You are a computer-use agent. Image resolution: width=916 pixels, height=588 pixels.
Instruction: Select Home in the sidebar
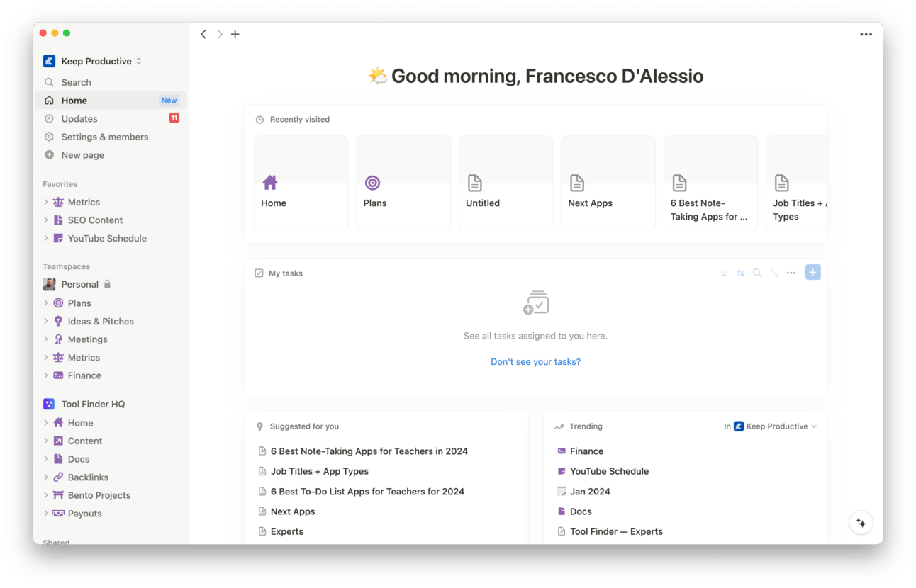click(111, 101)
